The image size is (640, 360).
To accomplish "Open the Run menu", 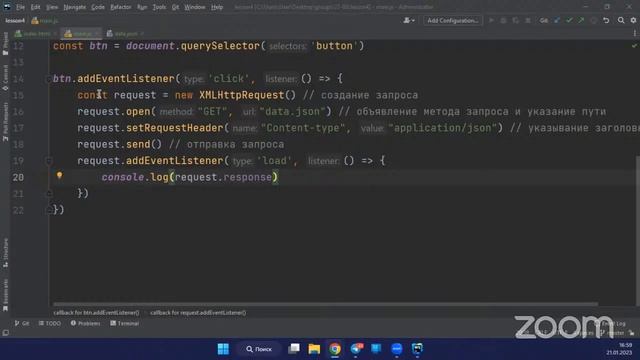I will [x=142, y=7].
